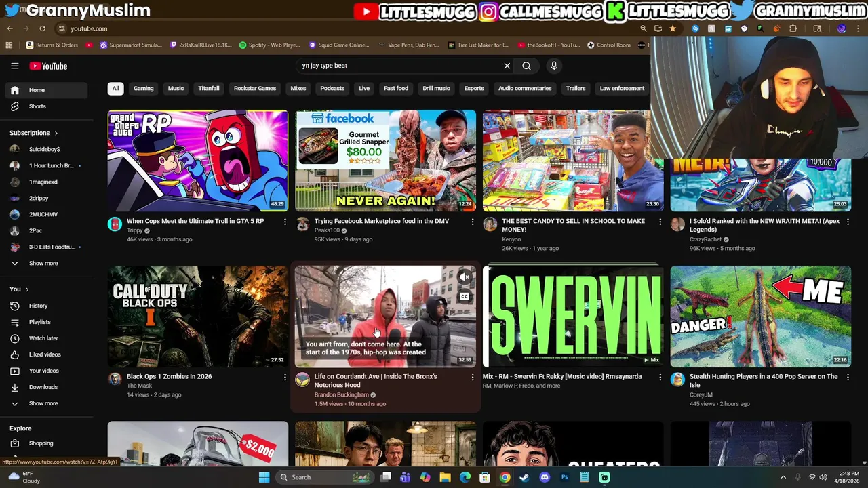Open the apps grid in bookmarks bar
The image size is (868, 488).
point(9,45)
